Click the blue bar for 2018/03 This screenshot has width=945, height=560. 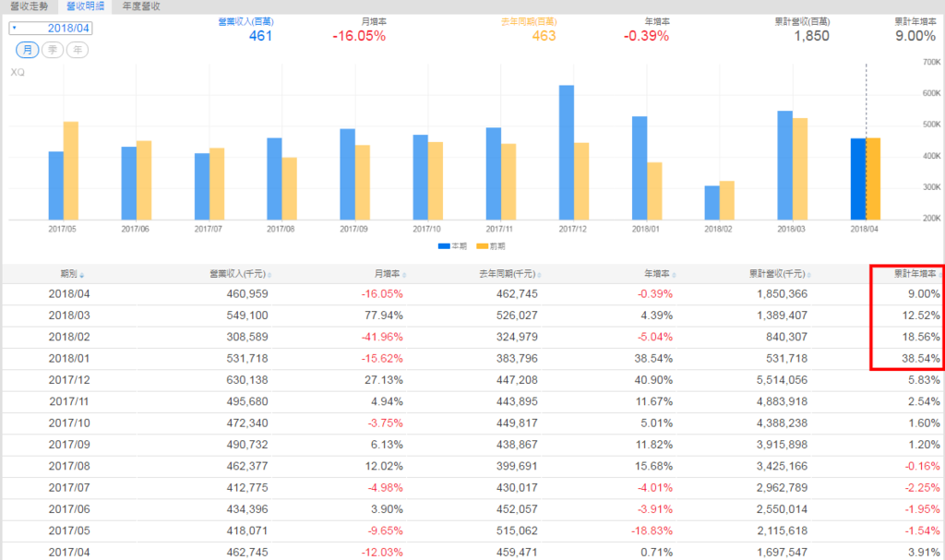784,165
